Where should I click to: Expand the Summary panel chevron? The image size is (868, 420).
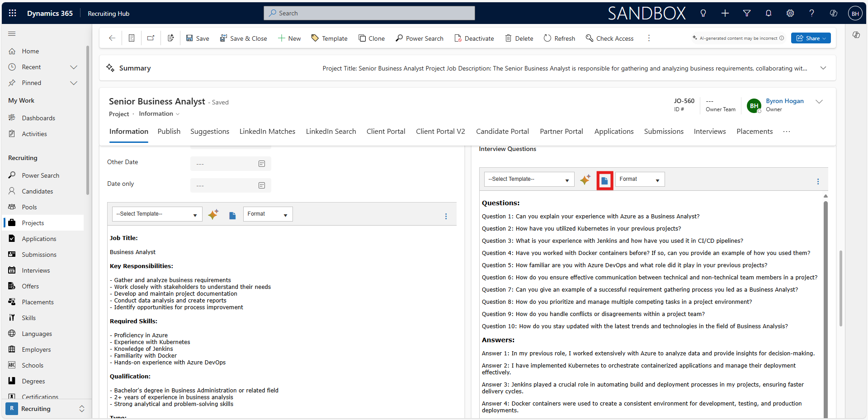point(823,68)
